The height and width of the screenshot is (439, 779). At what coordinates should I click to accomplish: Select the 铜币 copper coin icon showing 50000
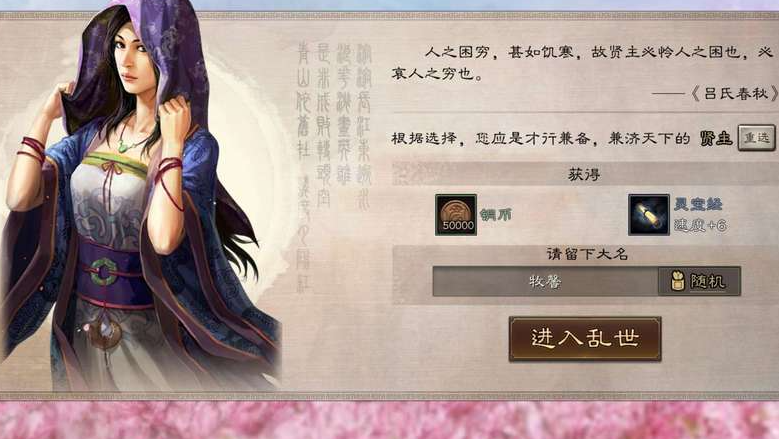[x=456, y=215]
